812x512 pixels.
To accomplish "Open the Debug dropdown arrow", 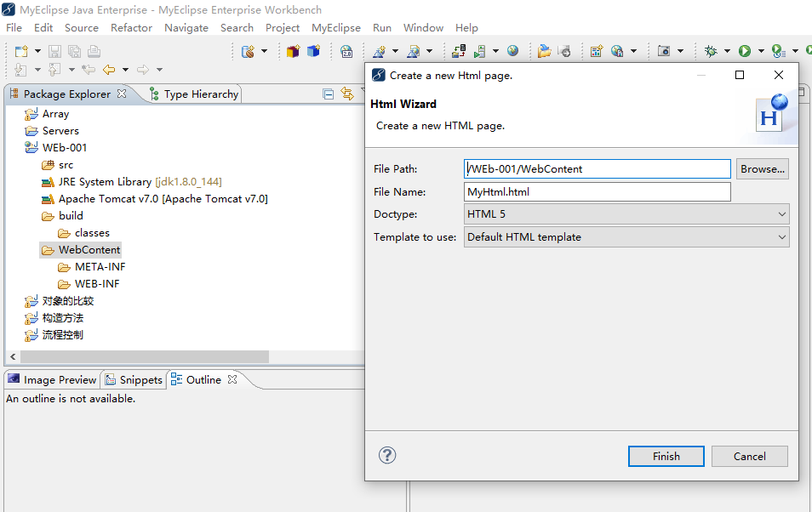I will click(727, 51).
